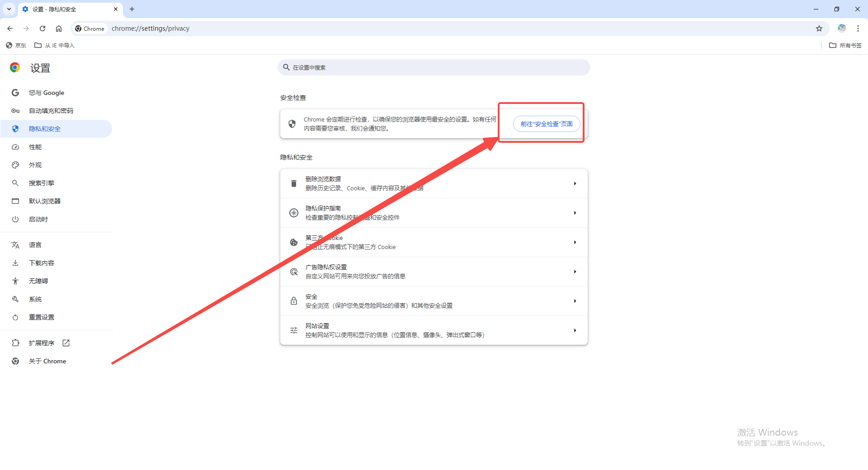Click the palette icon for 外观
The image size is (868, 470).
pos(15,165)
